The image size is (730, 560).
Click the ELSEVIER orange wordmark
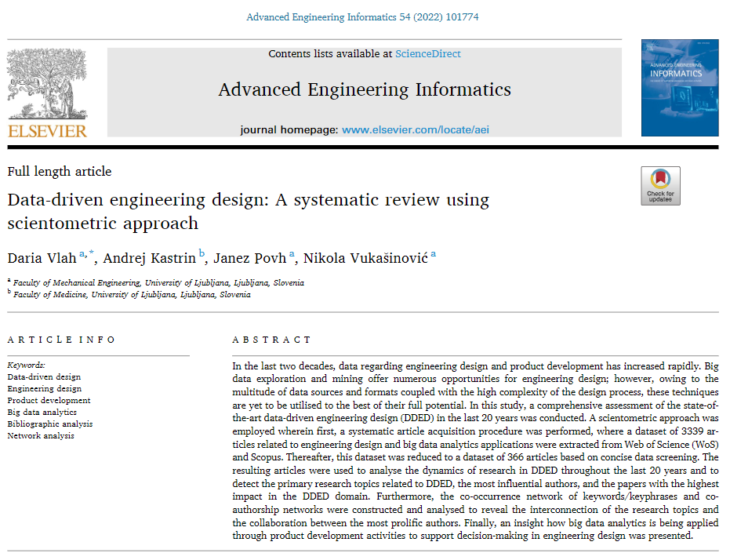tap(47, 131)
